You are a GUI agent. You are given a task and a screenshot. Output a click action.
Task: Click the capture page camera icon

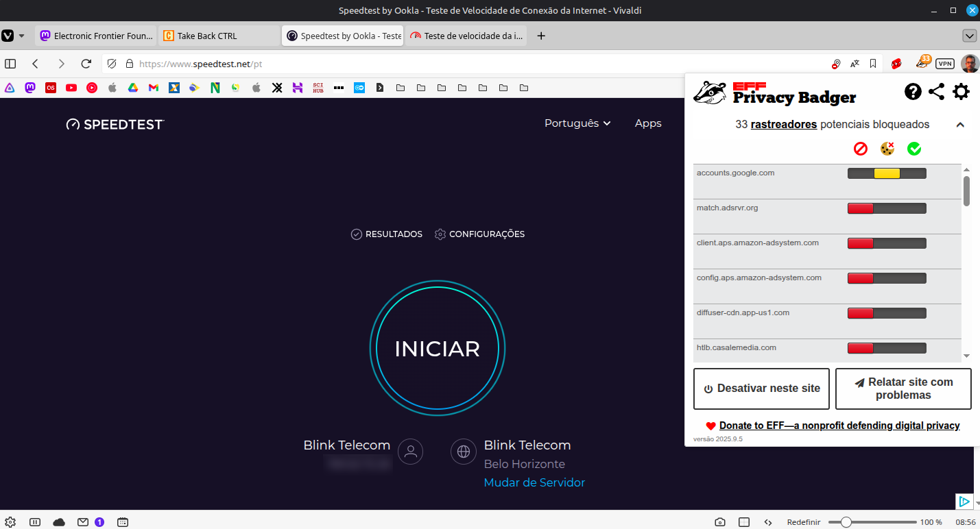coord(719,522)
